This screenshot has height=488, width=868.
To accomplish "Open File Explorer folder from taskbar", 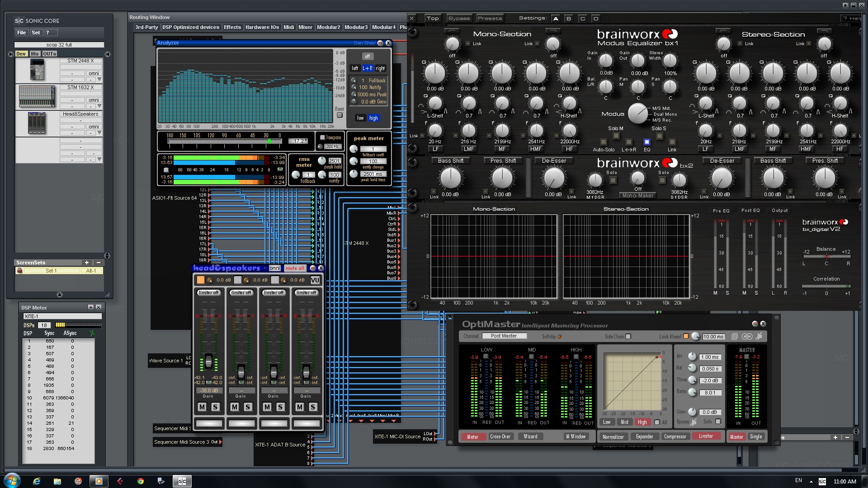I will coord(57,481).
